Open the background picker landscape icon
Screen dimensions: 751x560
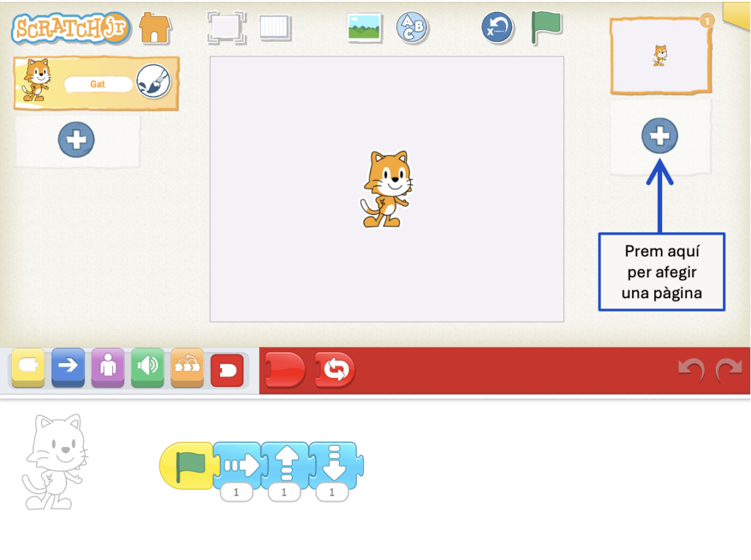click(x=364, y=28)
